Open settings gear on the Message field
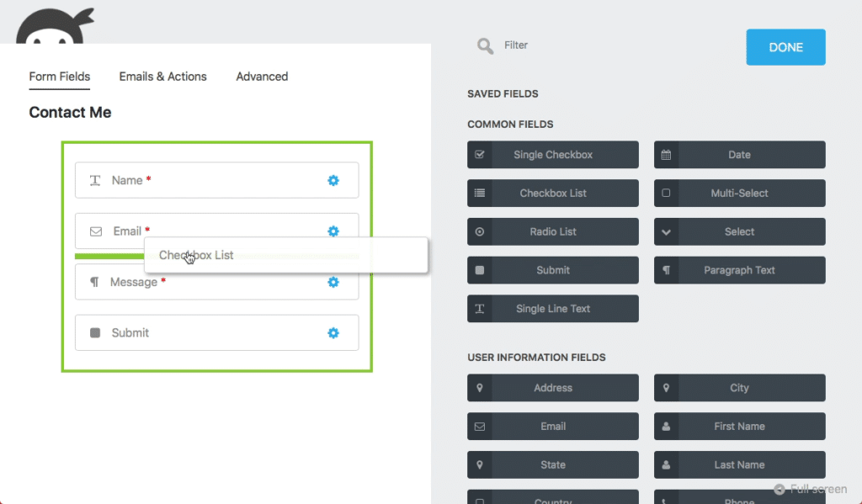862x504 pixels. click(x=333, y=282)
